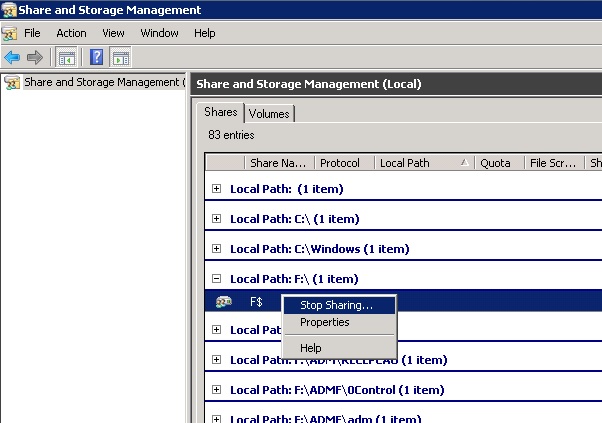
Task: Choose Stop Sharing... from context menu
Action: [336, 305]
